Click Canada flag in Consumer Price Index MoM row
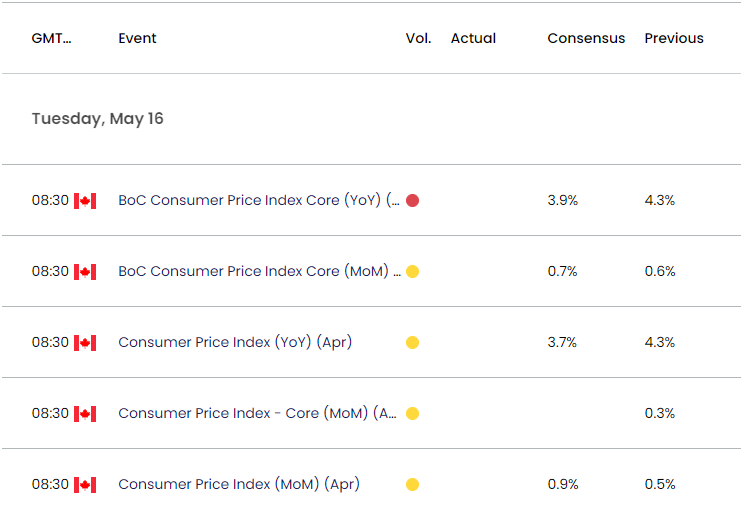The image size is (742, 518). 85,485
